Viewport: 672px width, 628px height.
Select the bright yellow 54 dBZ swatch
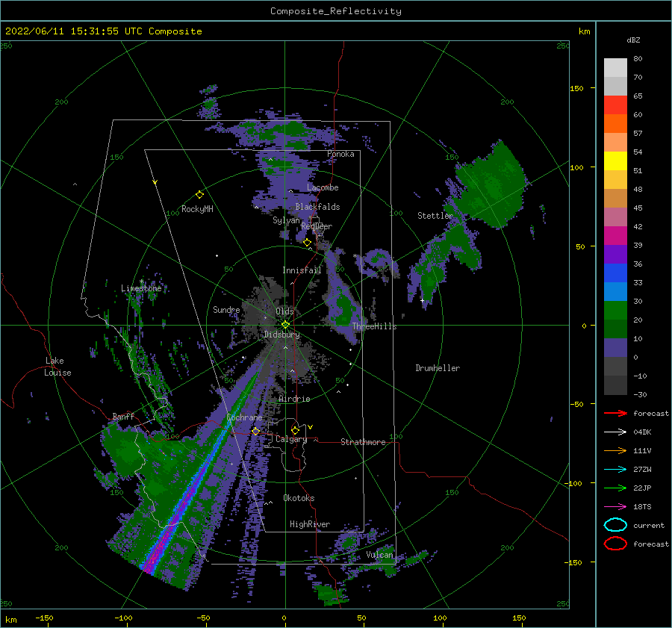click(615, 161)
